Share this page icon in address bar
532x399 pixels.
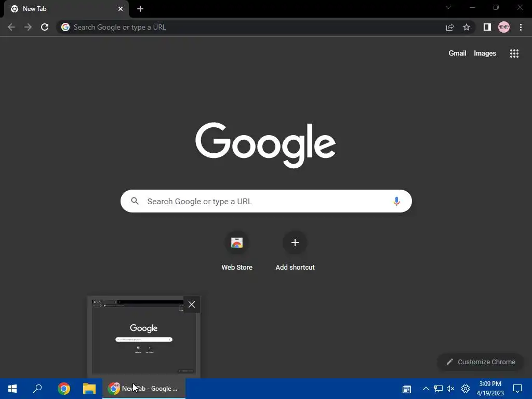point(450,27)
